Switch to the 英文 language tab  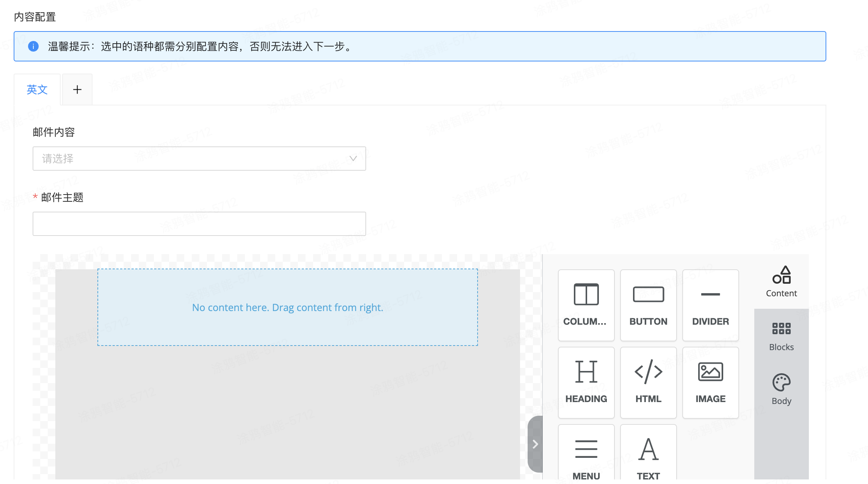click(x=37, y=90)
